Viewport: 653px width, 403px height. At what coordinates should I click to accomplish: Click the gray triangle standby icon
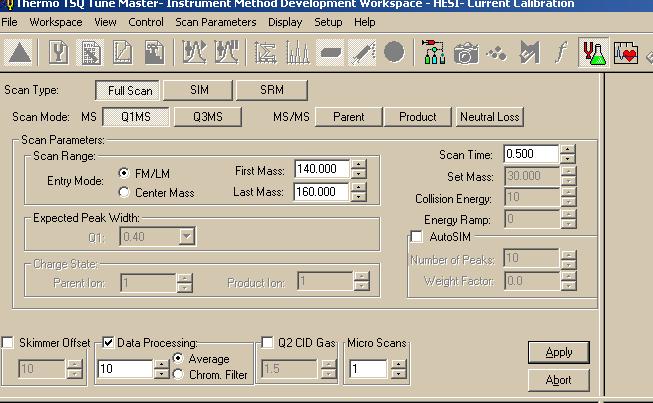click(x=20, y=53)
